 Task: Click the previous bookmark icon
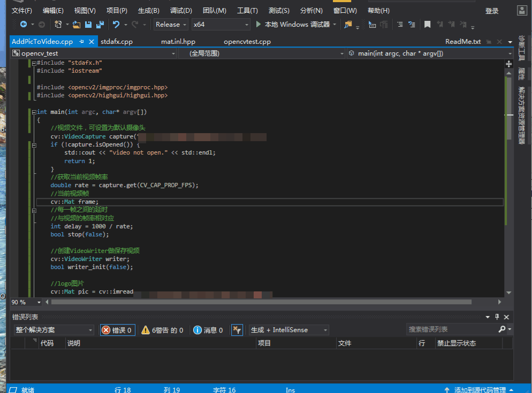440,24
